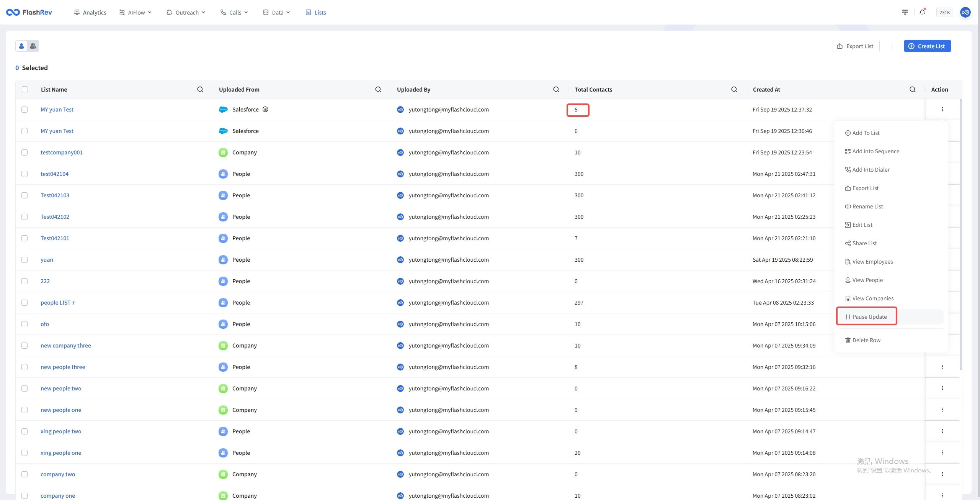Open the Test042103 list link
This screenshot has width=980, height=500.
tap(55, 195)
